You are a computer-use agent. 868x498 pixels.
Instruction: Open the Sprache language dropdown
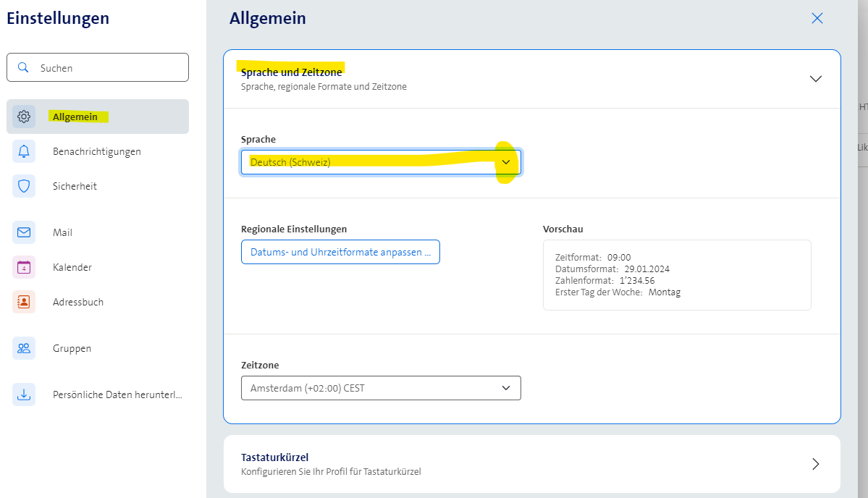(x=380, y=162)
